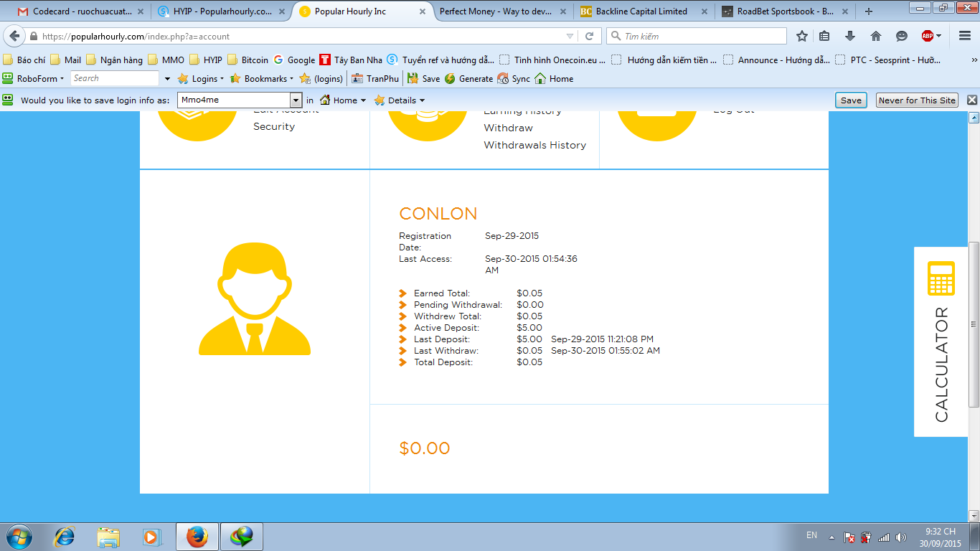Viewport: 980px width, 551px height.
Task: Switch to the HYIP Popularhourly tab
Action: tap(222, 11)
